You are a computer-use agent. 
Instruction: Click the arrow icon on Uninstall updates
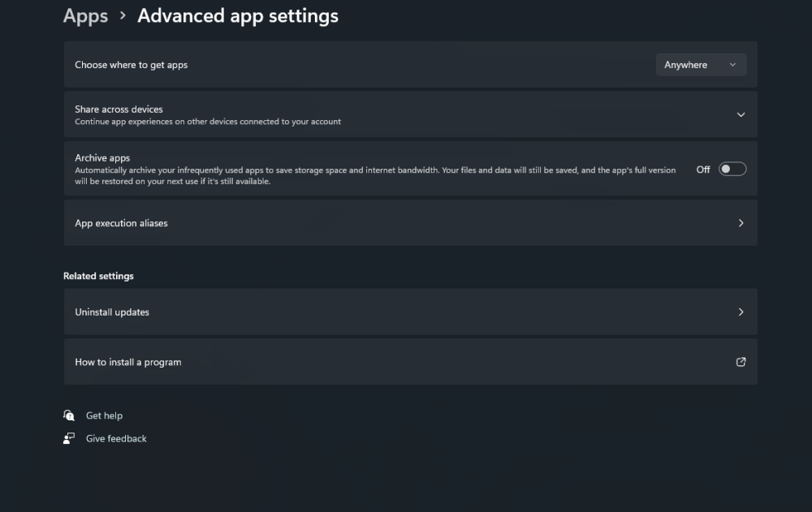(x=741, y=312)
